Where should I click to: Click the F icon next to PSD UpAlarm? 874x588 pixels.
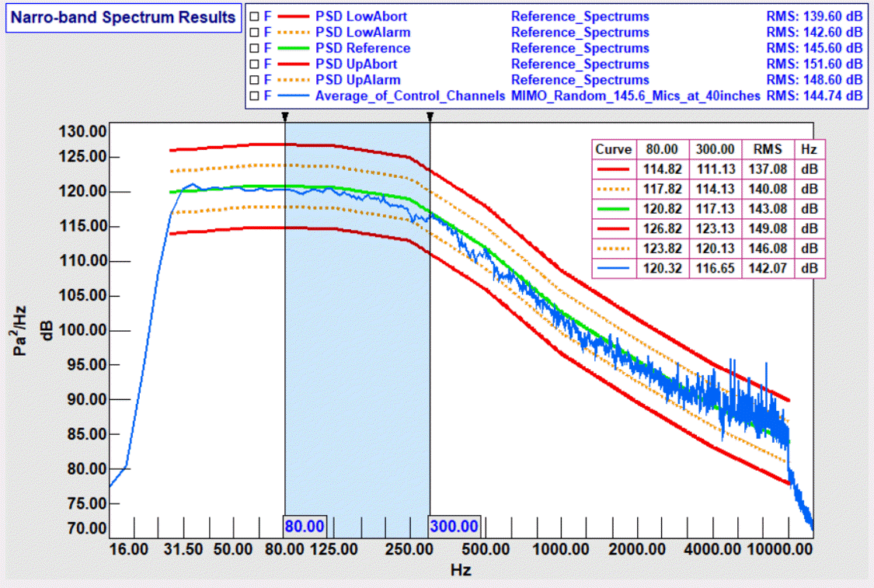pyautogui.click(x=266, y=79)
